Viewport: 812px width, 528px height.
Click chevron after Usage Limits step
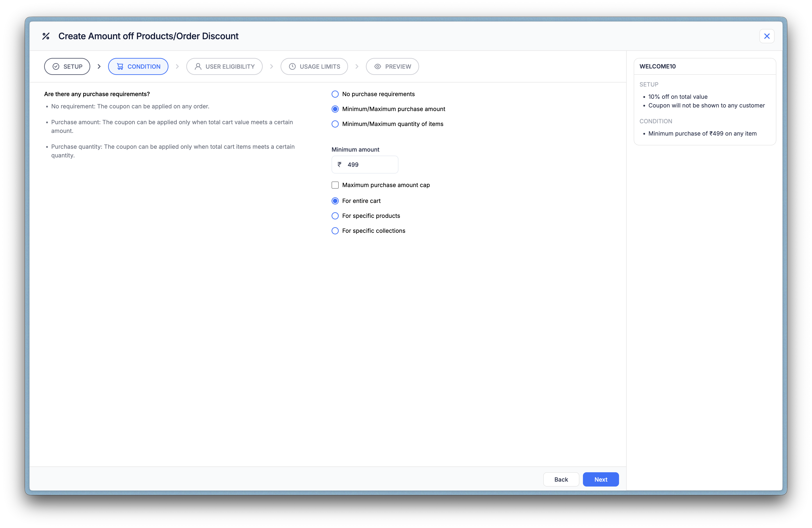click(357, 66)
